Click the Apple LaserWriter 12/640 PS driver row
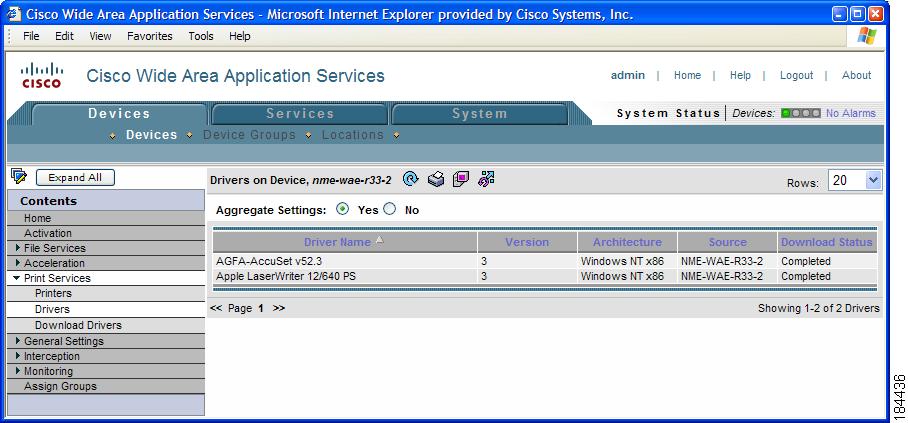The height and width of the screenshot is (423, 908). click(x=545, y=276)
